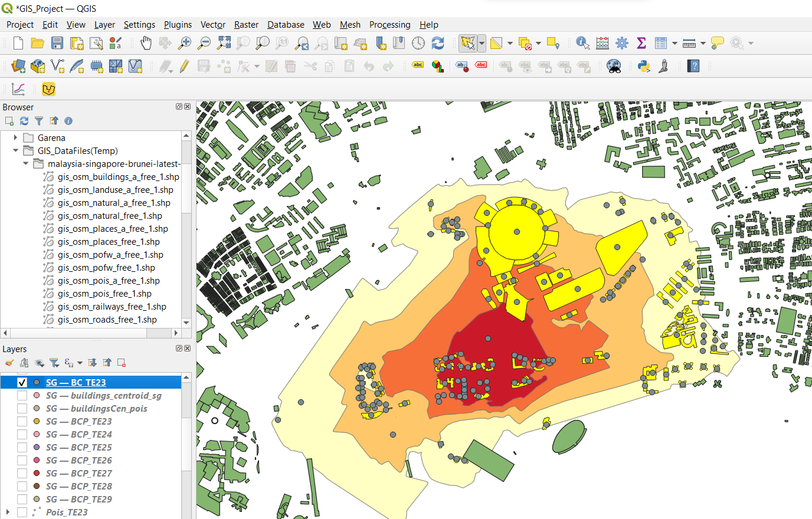The width and height of the screenshot is (812, 519).
Task: Open the Statistical Summary sigma icon
Action: click(x=641, y=43)
